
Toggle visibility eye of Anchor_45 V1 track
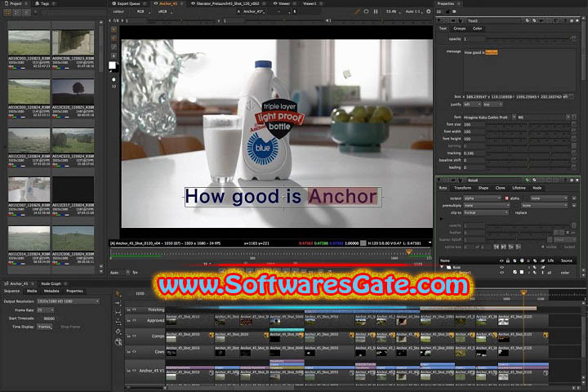[x=134, y=371]
